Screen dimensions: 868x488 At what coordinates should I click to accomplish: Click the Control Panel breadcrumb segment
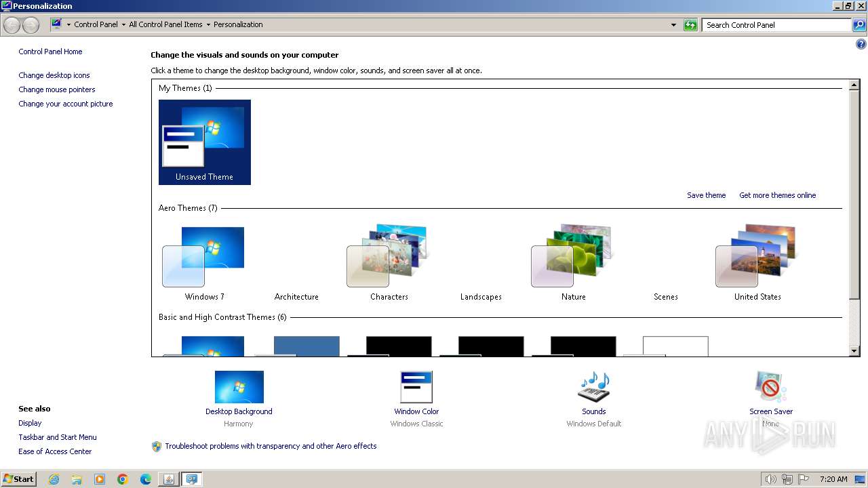pyautogui.click(x=96, y=24)
